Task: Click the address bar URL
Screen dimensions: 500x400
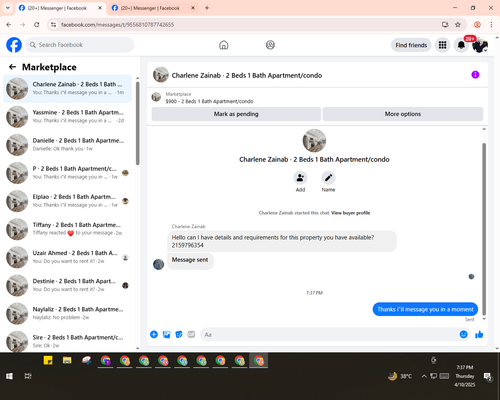Action: click(117, 25)
